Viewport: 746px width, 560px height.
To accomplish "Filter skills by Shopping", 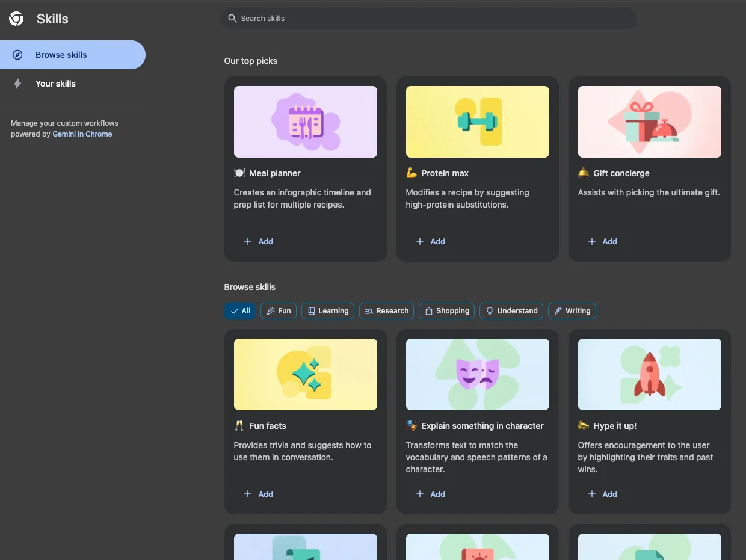I will click(447, 311).
